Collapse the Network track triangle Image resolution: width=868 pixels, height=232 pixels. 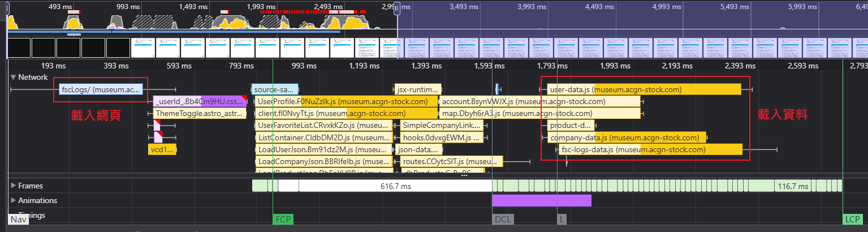click(13, 78)
